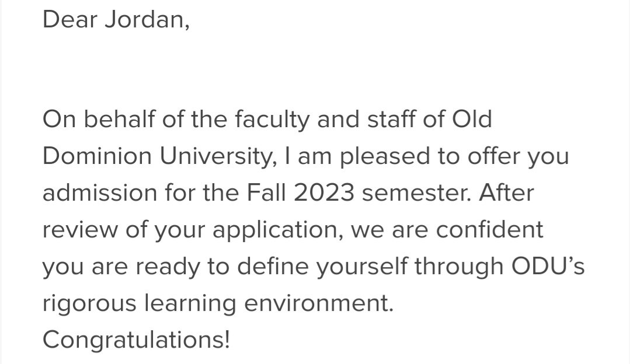Click the word 'offer' in the paragraph
The image size is (630, 364).
click(493, 156)
